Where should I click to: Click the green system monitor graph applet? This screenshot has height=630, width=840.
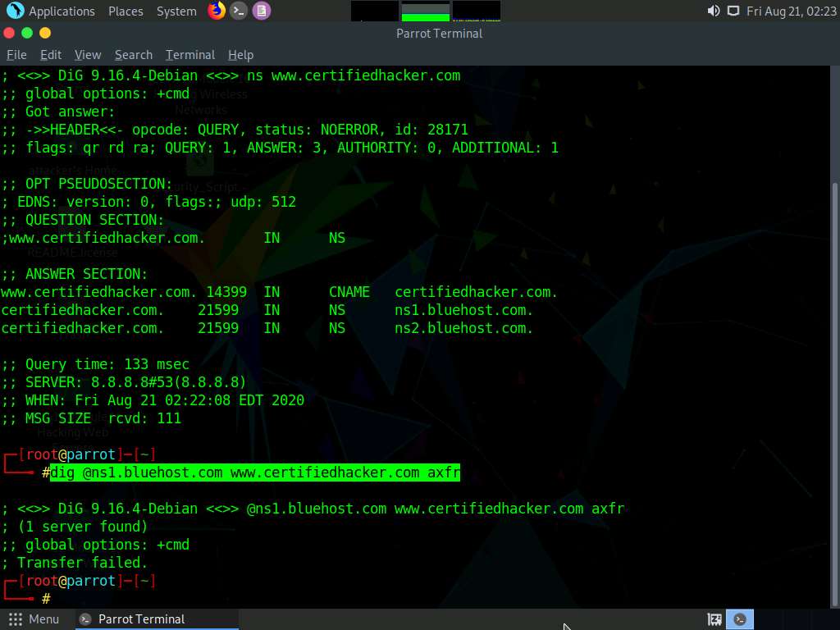coord(426,11)
